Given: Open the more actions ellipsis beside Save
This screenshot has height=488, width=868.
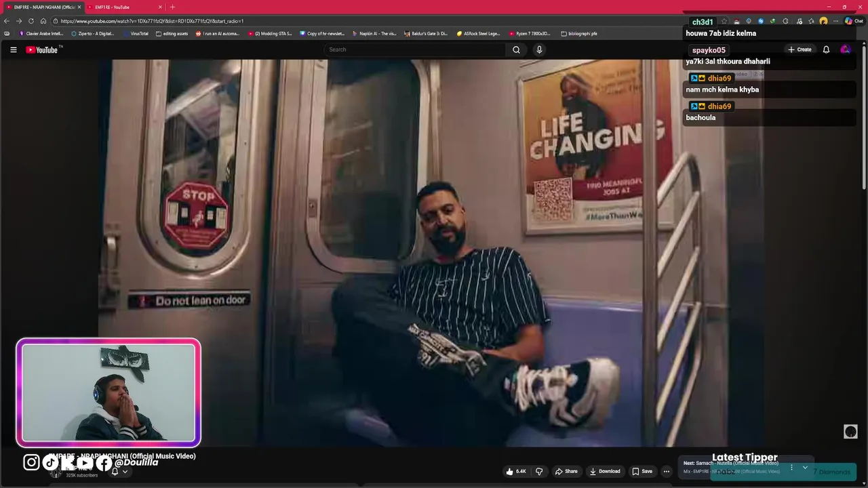Looking at the screenshot, I should (667, 471).
